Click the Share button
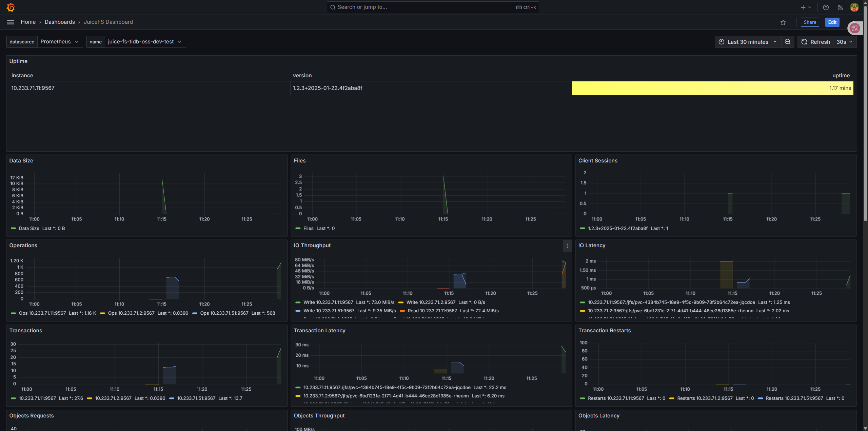This screenshot has height=431, width=868. point(810,22)
